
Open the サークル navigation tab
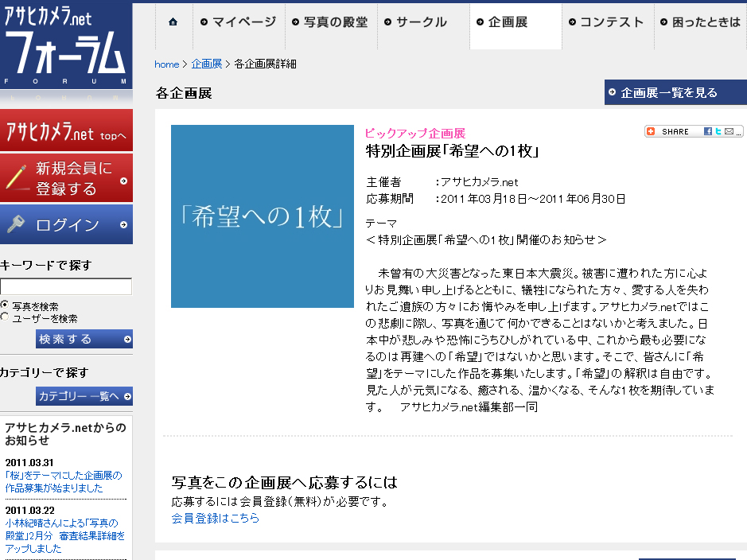point(423,22)
